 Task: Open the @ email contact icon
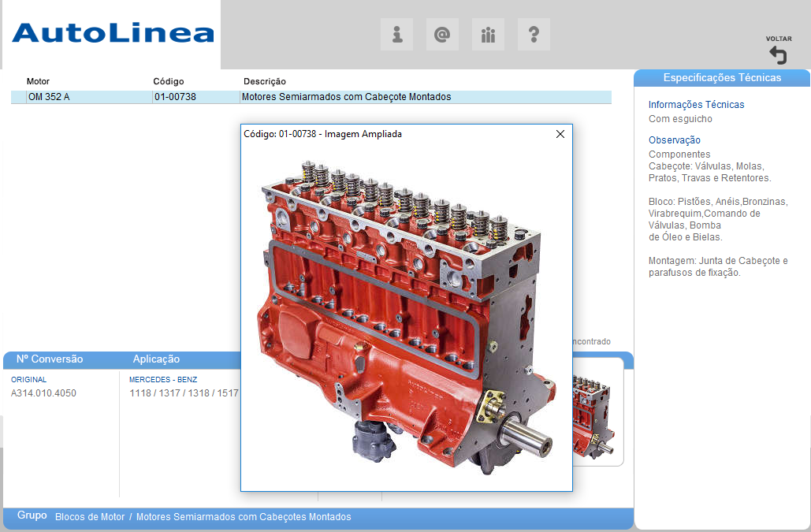click(x=442, y=35)
